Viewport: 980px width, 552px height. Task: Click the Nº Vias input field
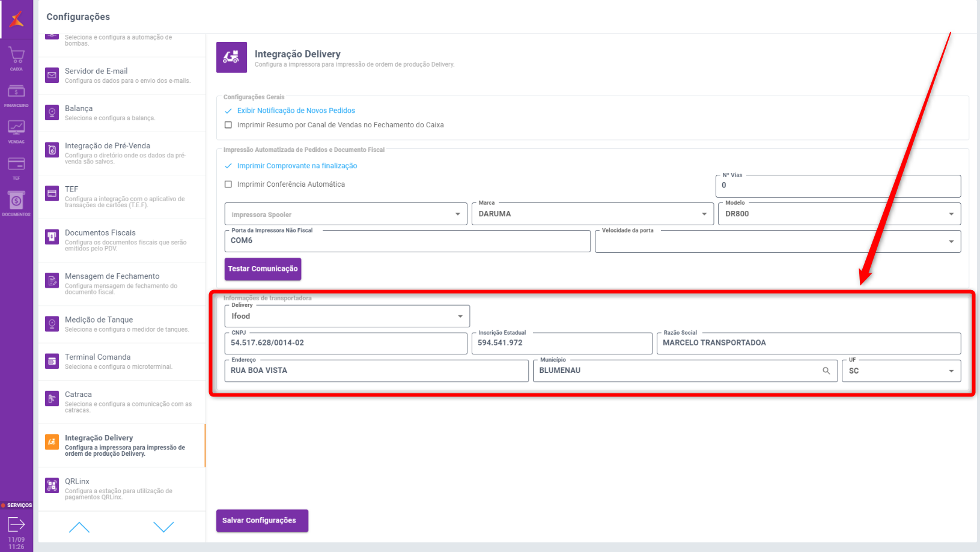pos(838,186)
